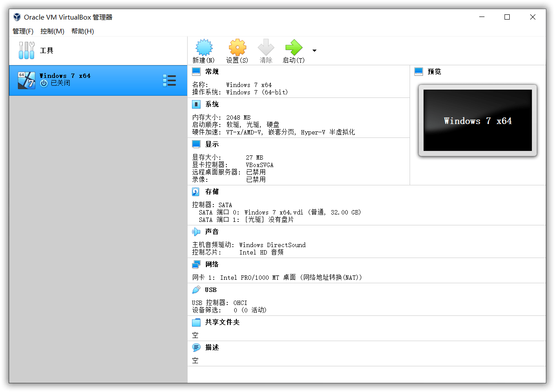Image resolution: width=555 pixels, height=392 pixels.
Task: Click the 显示 section header text
Action: pos(212,144)
